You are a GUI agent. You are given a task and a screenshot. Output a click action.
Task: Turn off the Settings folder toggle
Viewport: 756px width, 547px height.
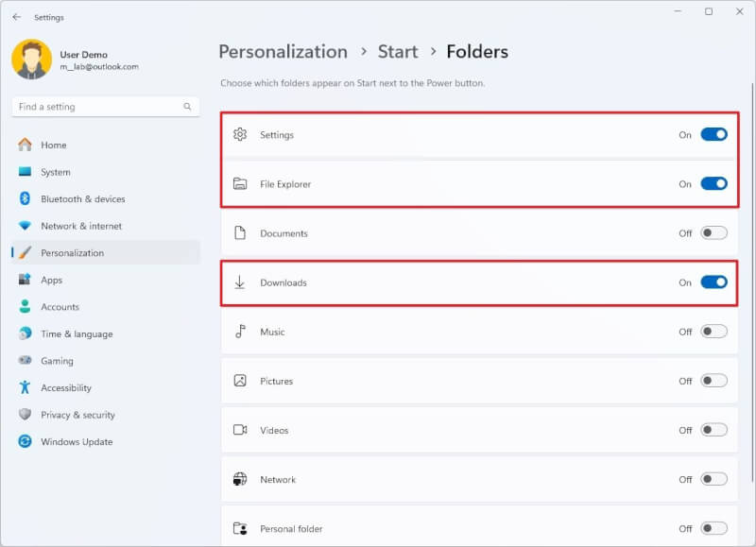(x=714, y=134)
